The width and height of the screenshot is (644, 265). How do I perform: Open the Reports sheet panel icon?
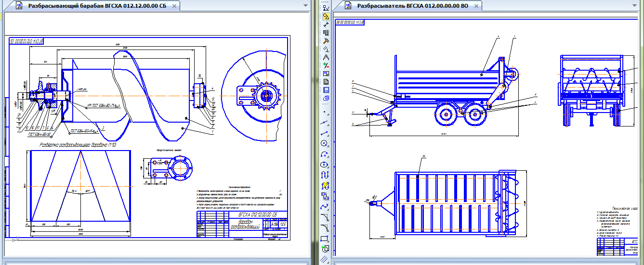pyautogui.click(x=326, y=81)
